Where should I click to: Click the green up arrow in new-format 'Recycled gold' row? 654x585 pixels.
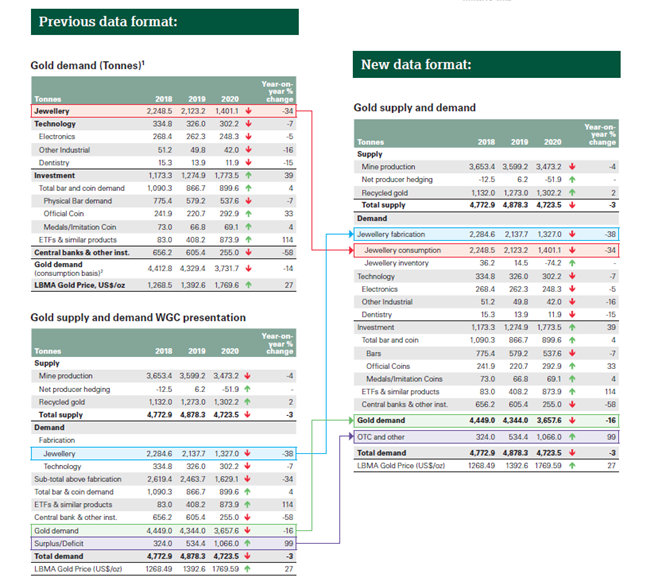572,193
